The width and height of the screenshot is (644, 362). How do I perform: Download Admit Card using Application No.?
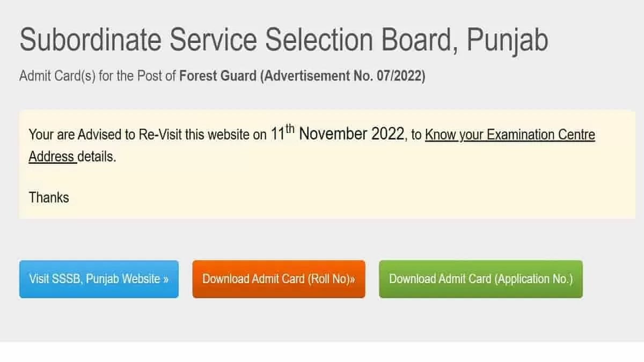(481, 279)
